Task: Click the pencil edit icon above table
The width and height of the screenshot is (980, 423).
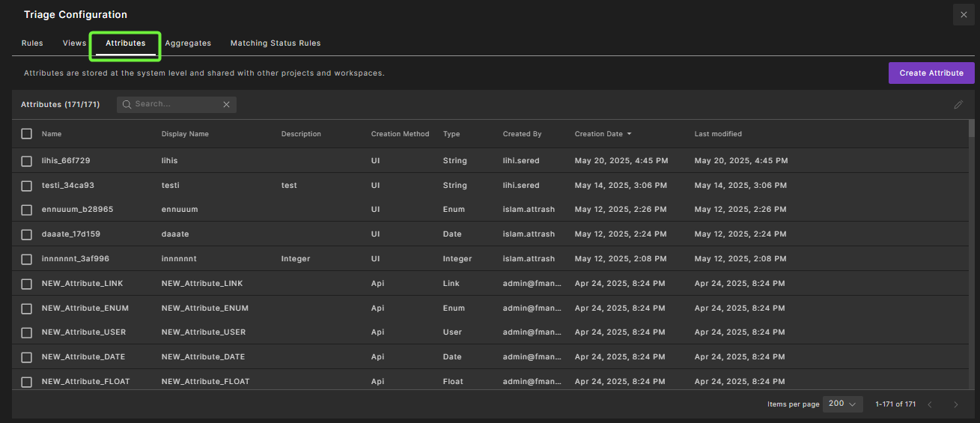Action: (958, 105)
